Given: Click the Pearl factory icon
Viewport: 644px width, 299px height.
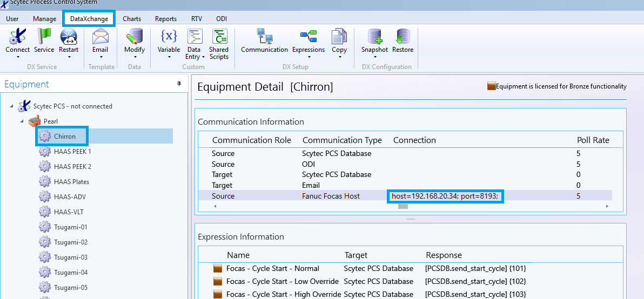Looking at the screenshot, I should [35, 121].
